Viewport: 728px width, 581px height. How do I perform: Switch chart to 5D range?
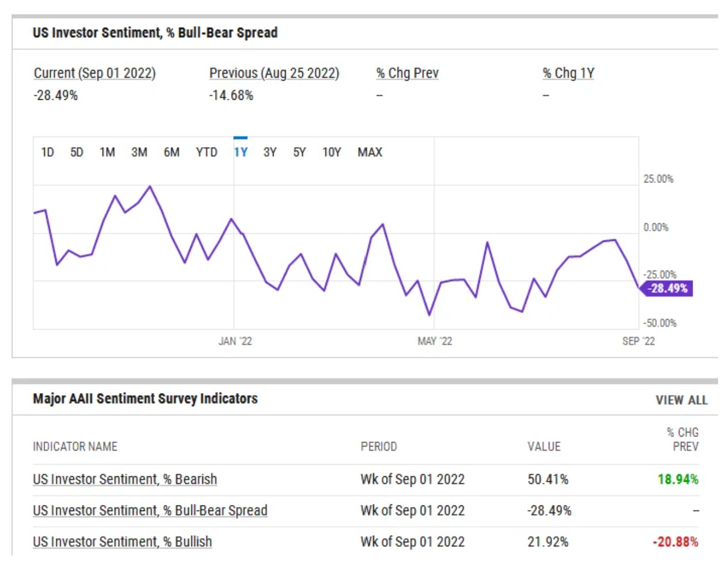click(x=77, y=152)
